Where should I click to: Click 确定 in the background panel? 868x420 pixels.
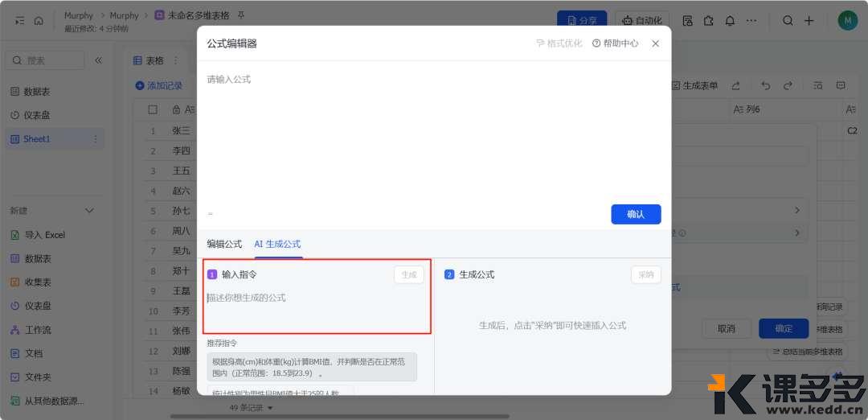point(784,328)
